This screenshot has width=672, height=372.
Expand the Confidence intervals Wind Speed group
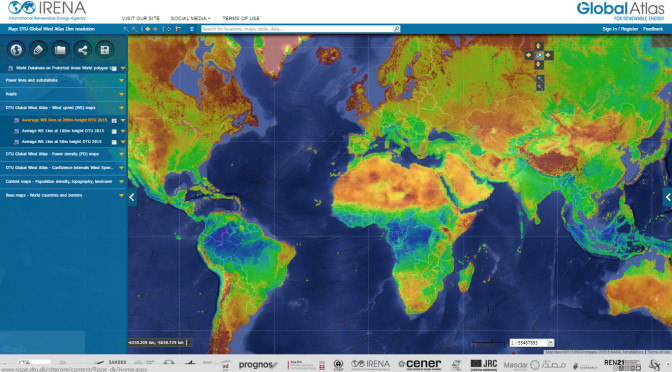(121, 168)
